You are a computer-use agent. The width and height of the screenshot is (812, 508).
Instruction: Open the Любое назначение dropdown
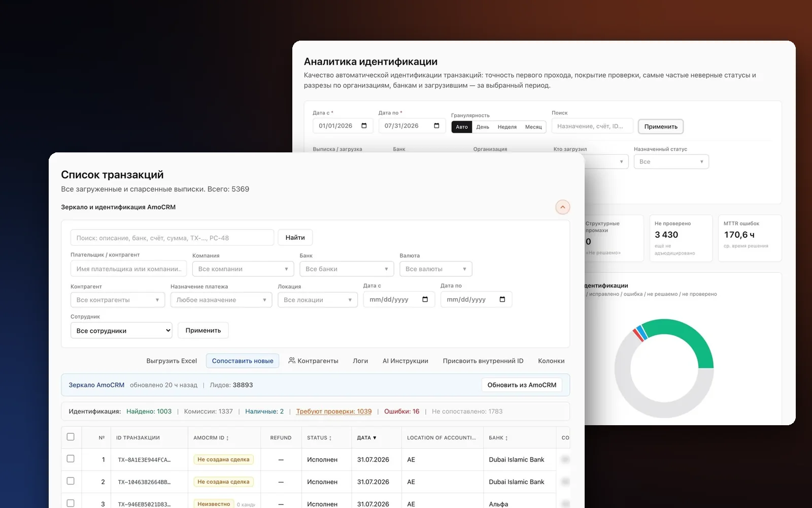point(221,300)
